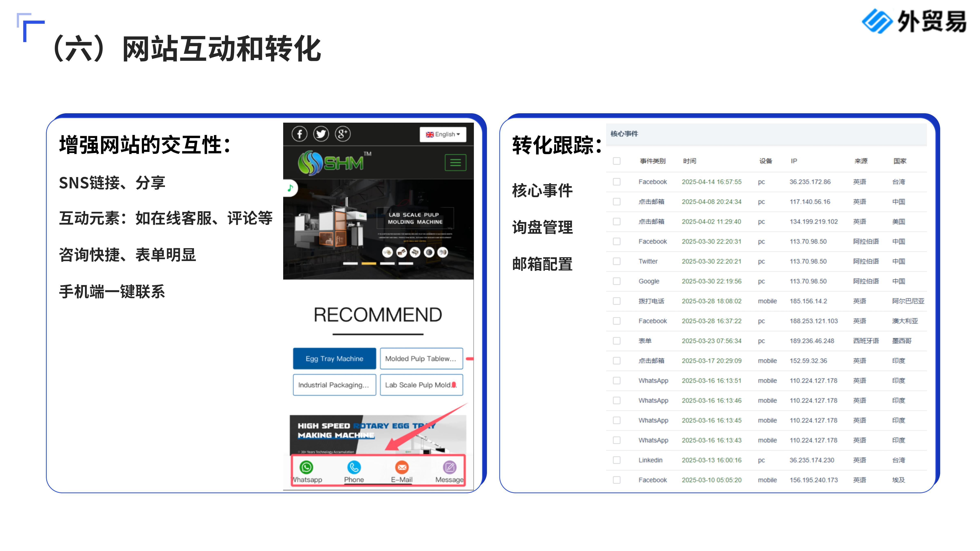Open the High Speed Rotary Egg Tray banner
Viewport: 980px width, 551px height.
pyautogui.click(x=378, y=434)
